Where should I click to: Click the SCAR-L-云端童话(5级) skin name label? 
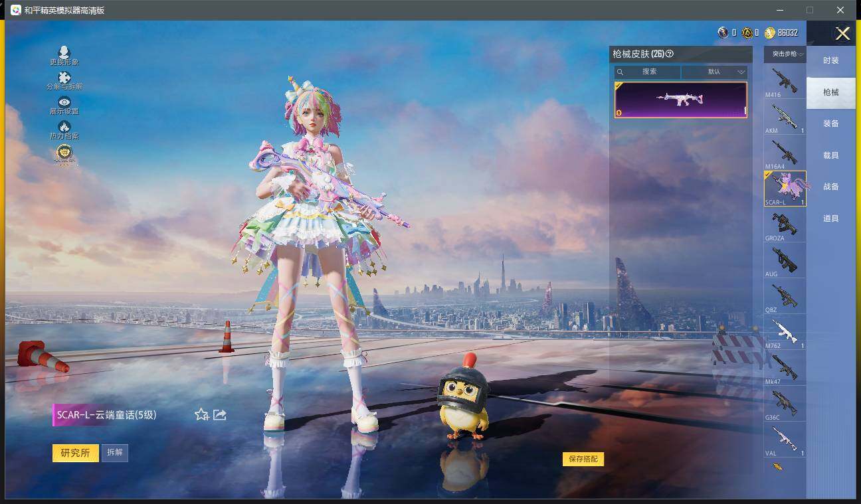tap(107, 415)
